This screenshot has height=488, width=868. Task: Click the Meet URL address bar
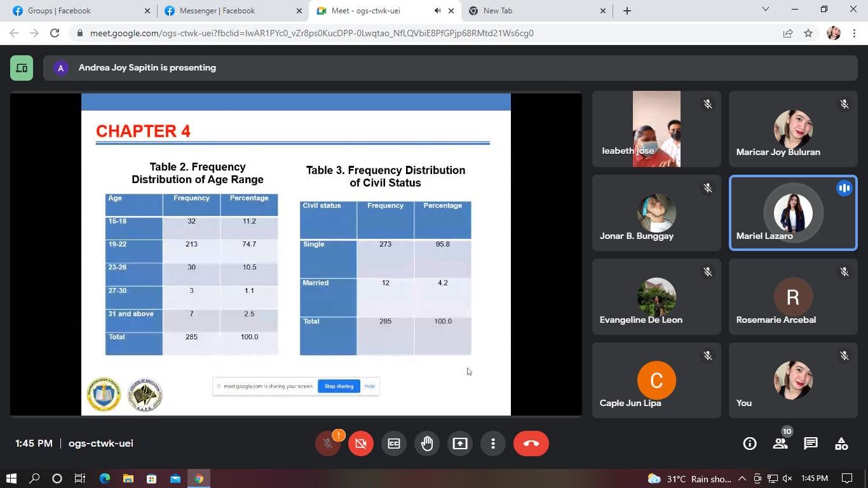click(x=426, y=33)
